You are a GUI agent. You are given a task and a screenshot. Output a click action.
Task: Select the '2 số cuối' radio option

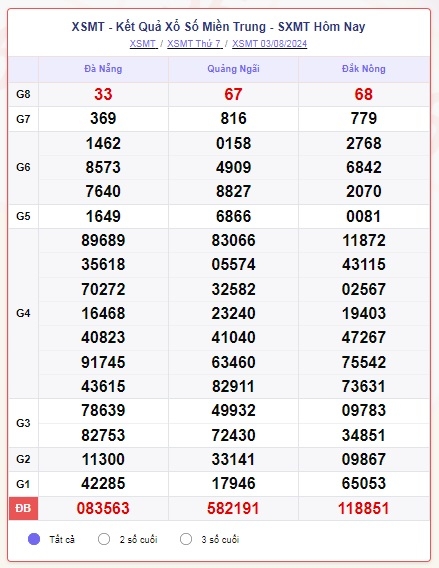[x=104, y=539]
